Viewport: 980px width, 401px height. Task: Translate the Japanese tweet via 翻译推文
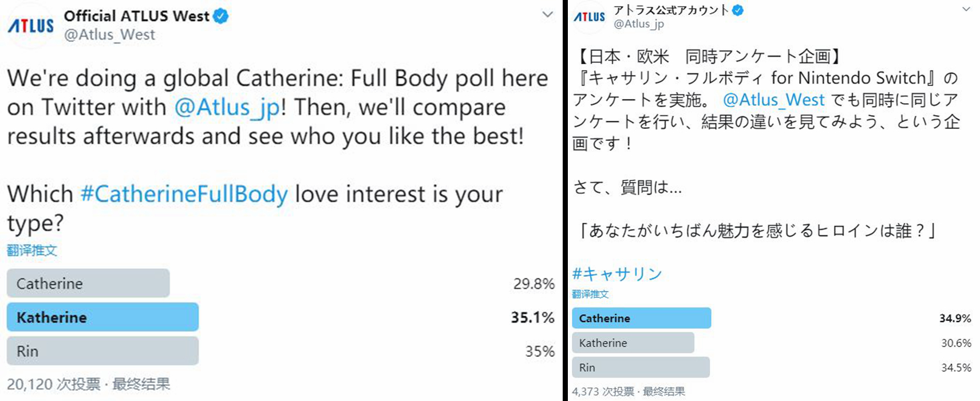590,294
